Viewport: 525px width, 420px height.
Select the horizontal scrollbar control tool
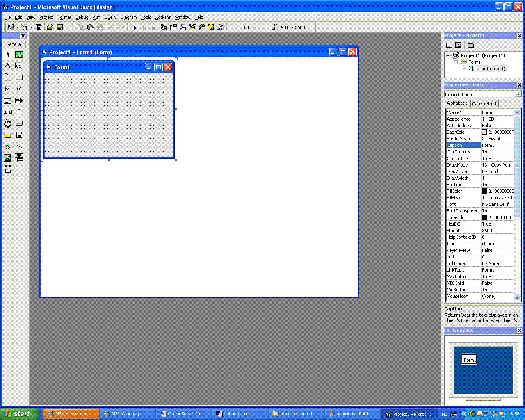click(8, 112)
